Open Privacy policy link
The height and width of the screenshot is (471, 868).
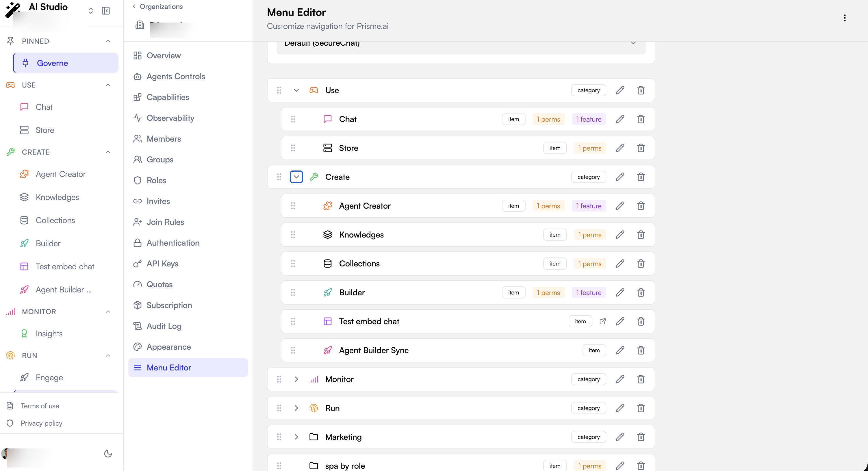[x=41, y=423]
